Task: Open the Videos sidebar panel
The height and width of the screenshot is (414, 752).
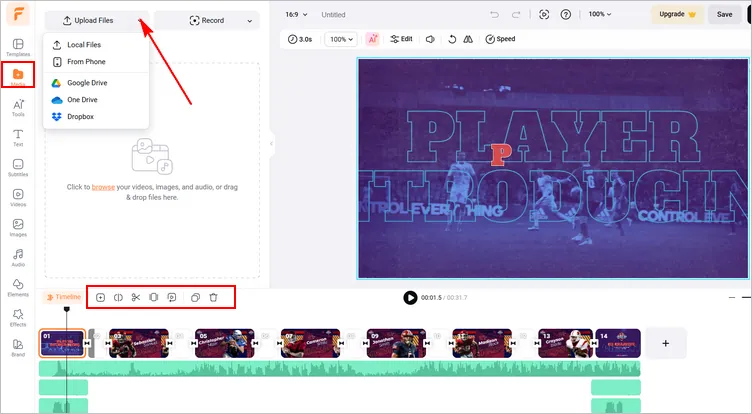Action: click(18, 197)
